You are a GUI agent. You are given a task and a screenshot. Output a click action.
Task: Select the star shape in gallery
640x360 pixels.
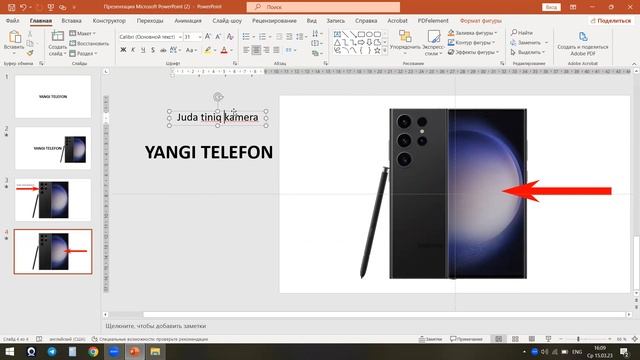pyautogui.click(x=377, y=51)
